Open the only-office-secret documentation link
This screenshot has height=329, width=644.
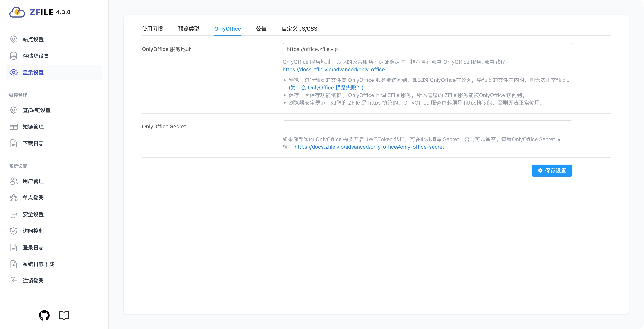[x=369, y=147]
